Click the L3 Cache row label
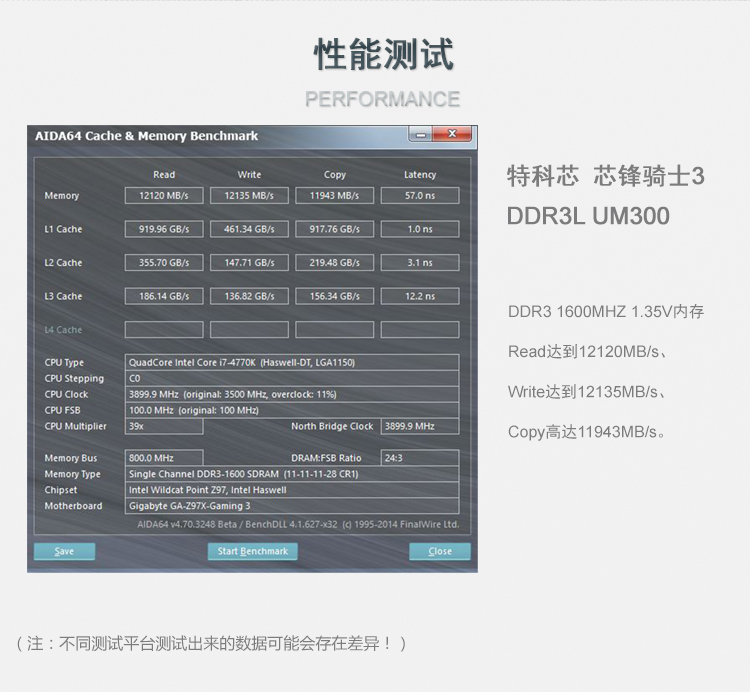Image resolution: width=750 pixels, height=692 pixels. (x=63, y=296)
